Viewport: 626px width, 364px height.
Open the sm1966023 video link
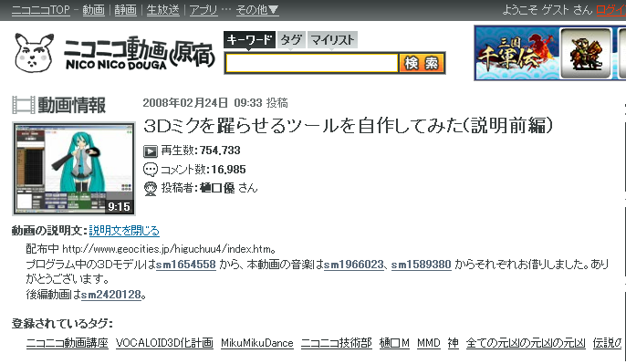pyautogui.click(x=354, y=265)
